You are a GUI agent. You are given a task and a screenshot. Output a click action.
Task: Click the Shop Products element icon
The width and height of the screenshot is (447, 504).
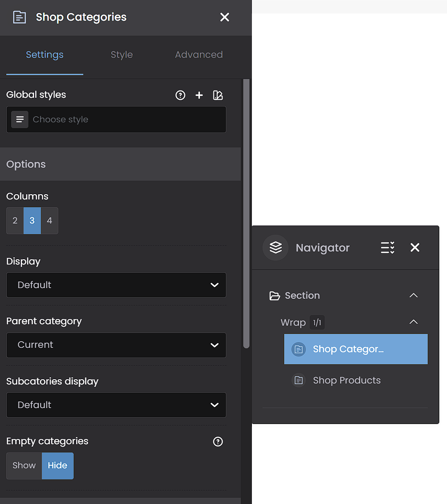click(x=299, y=381)
